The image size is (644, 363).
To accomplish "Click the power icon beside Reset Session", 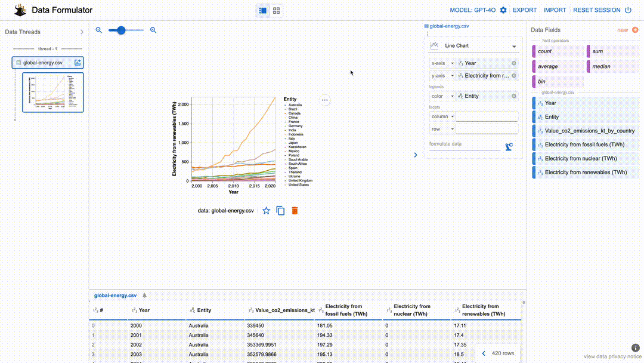I will 628,10.
